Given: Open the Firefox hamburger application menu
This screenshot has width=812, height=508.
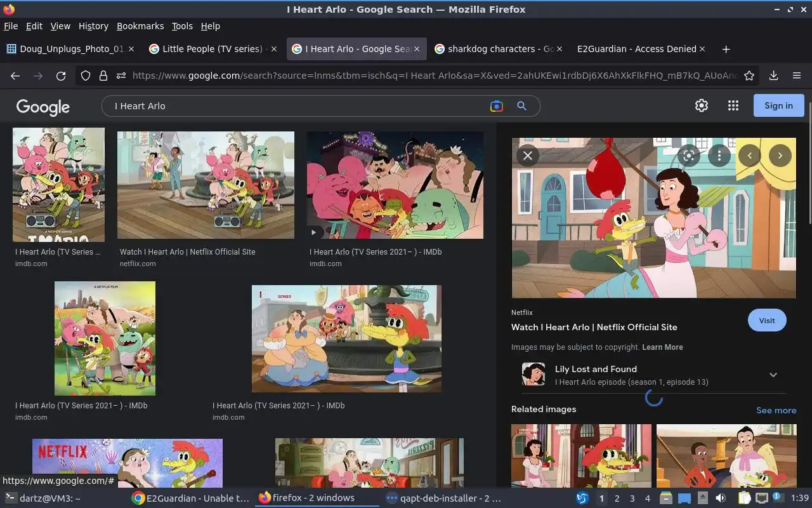Looking at the screenshot, I should (x=797, y=76).
